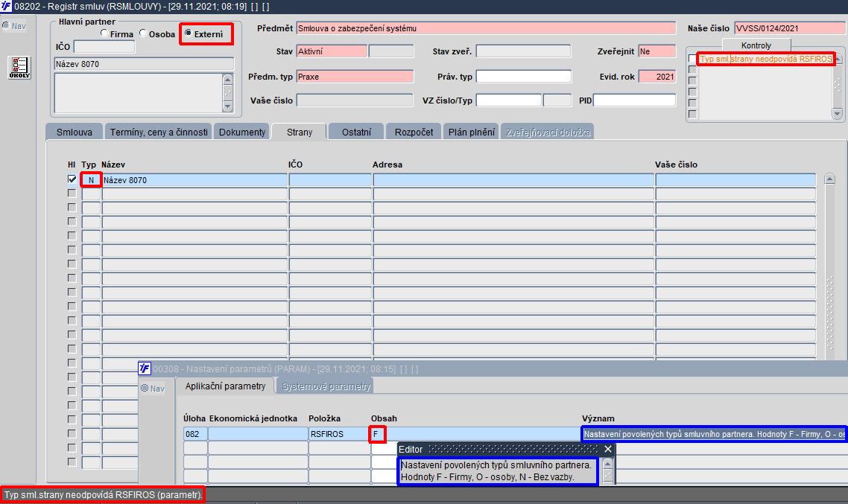Switch to the Smlouva tab
This screenshot has width=848, height=504.
point(75,132)
